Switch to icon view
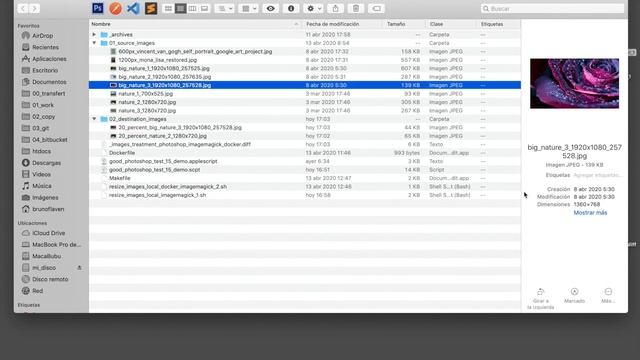This screenshot has height=360, width=640. click(168, 8)
